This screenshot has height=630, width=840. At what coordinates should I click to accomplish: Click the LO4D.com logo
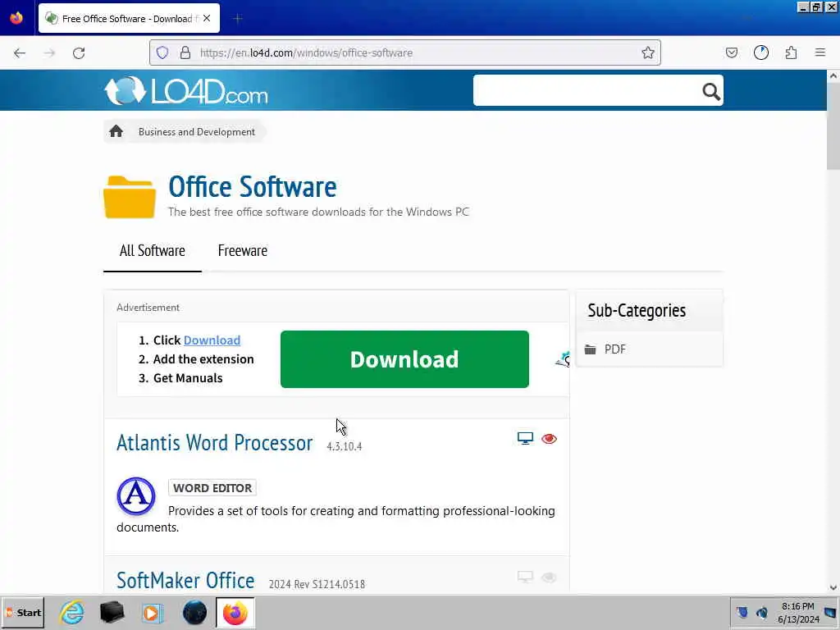point(186,90)
